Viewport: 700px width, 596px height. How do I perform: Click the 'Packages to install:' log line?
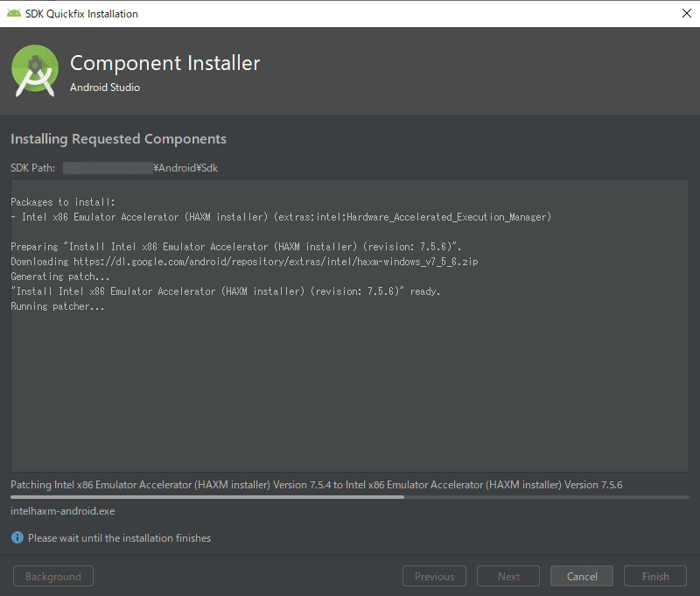[63, 202]
